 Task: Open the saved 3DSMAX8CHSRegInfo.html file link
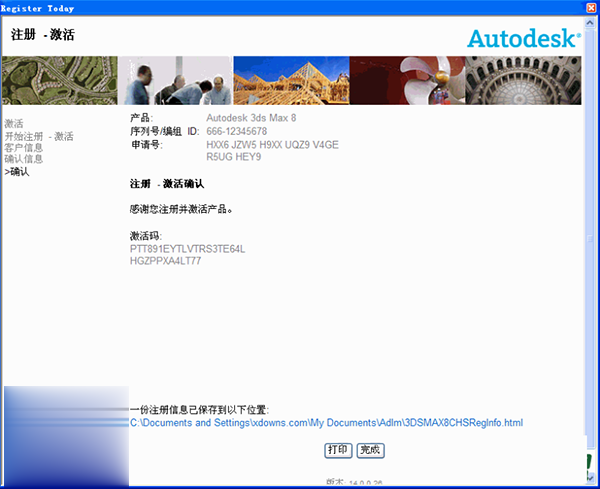tap(326, 423)
